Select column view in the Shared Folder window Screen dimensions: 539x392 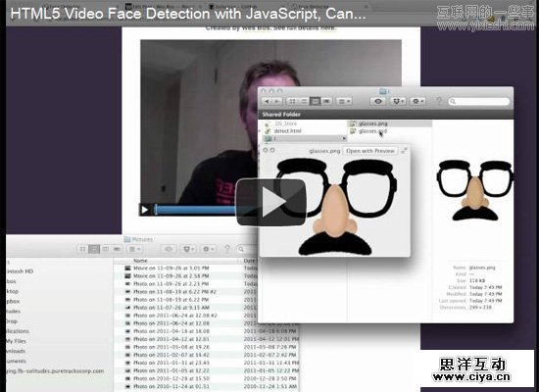point(315,101)
